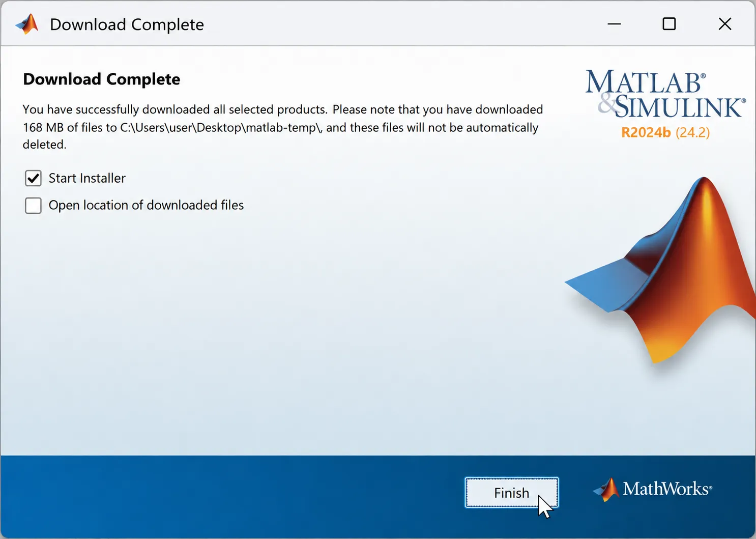756x539 pixels.
Task: Click the successfully downloaded message paragraph
Action: (283, 127)
